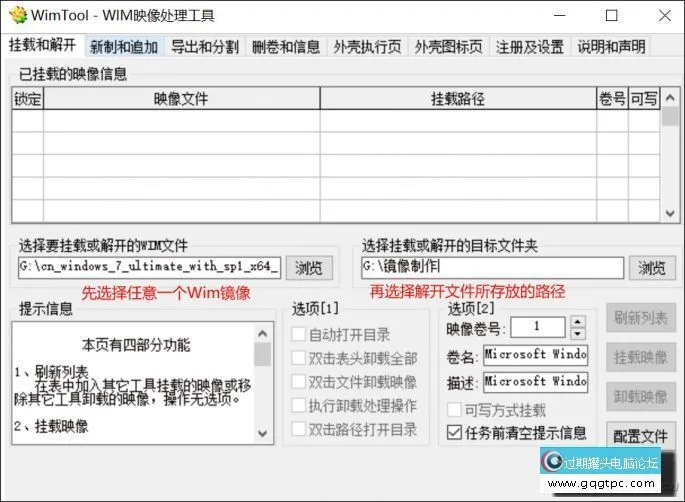The image size is (685, 502).
Task: Select the text '本页有四部分功能' in 提示信息
Action: pyautogui.click(x=136, y=345)
